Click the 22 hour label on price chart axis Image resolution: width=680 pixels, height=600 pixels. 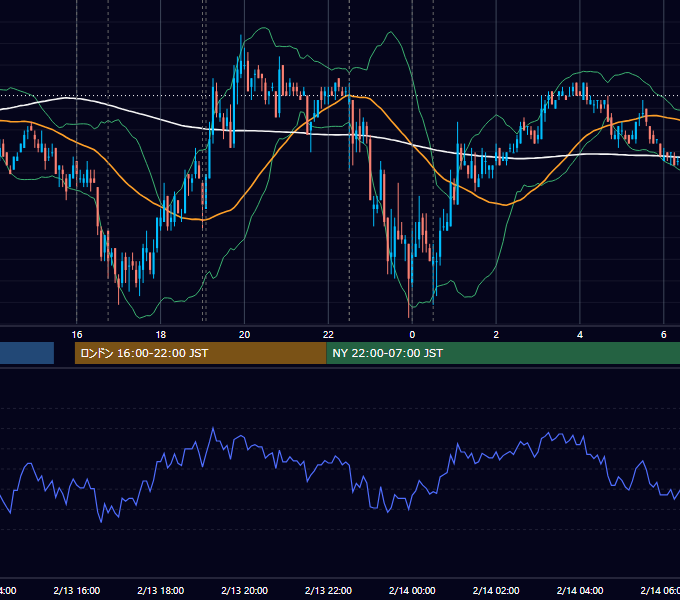tap(328, 335)
